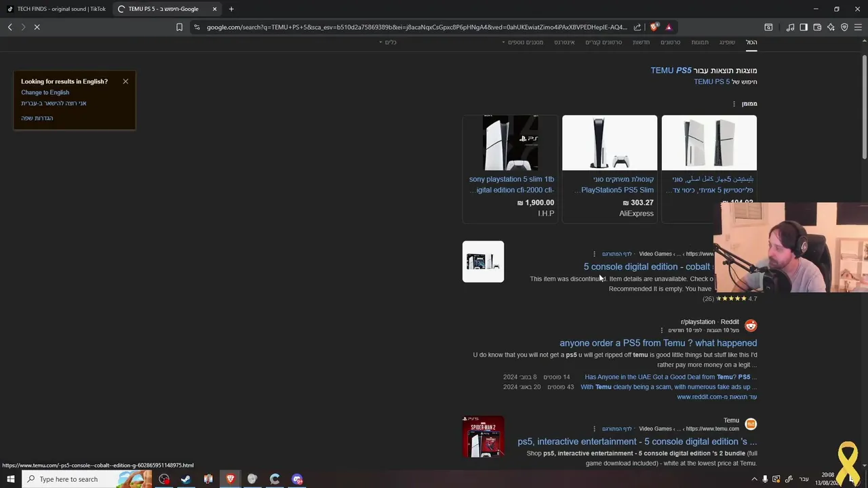
Task: Switch the עבר keyboard language indicator
Action: [804, 479]
